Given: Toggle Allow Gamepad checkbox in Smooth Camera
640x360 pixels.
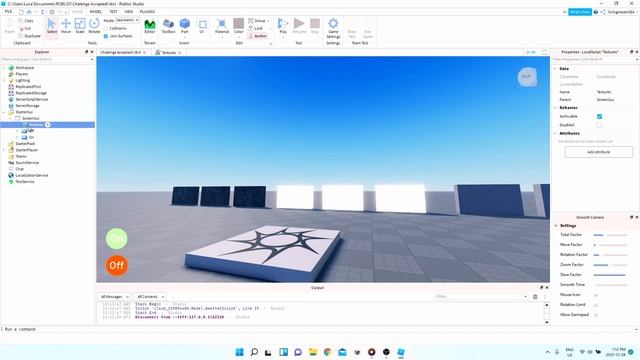Looking at the screenshot, I should (596, 315).
